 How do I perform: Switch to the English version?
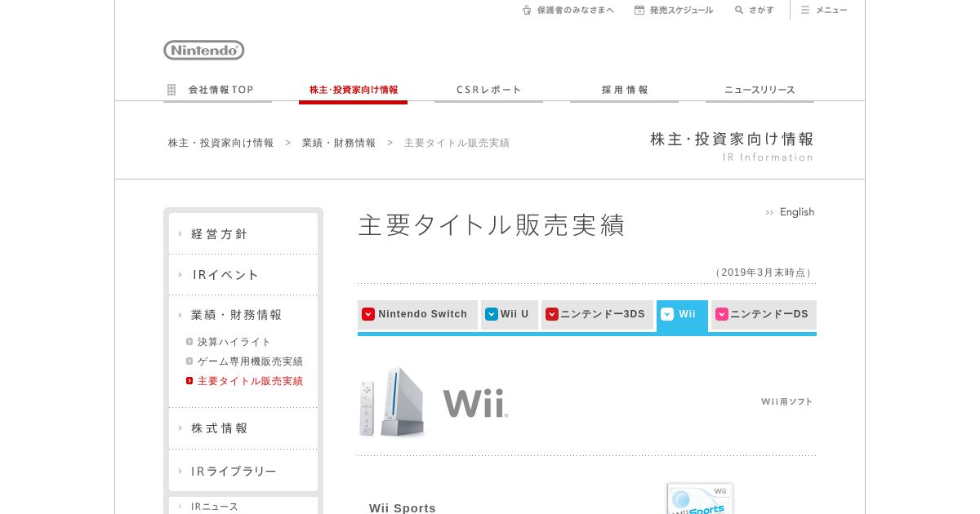790,212
